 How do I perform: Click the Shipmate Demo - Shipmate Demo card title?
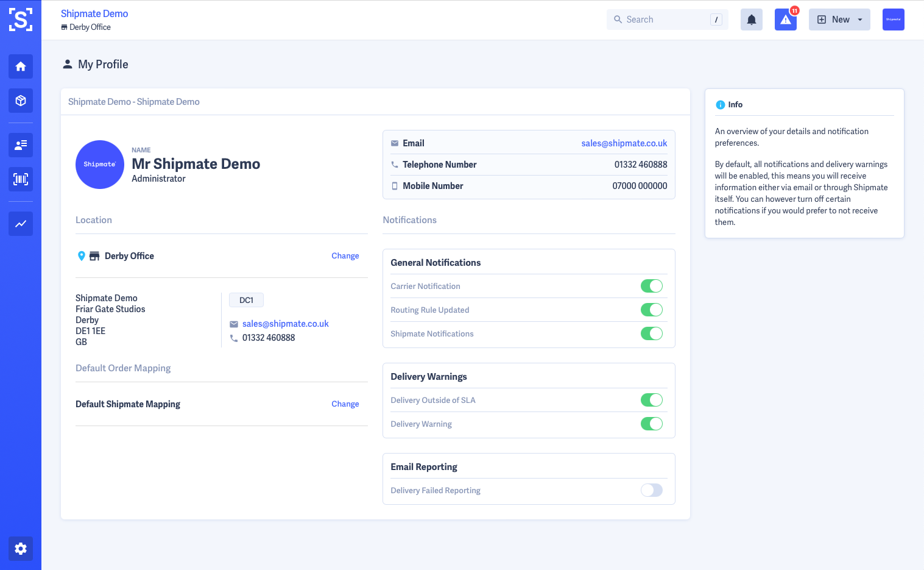(134, 102)
